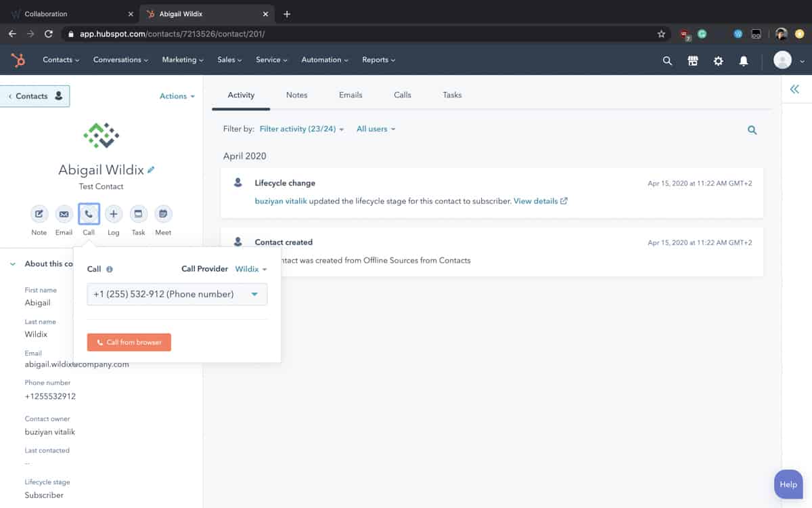
Task: Create a Task via the Task icon
Action: pyautogui.click(x=138, y=214)
